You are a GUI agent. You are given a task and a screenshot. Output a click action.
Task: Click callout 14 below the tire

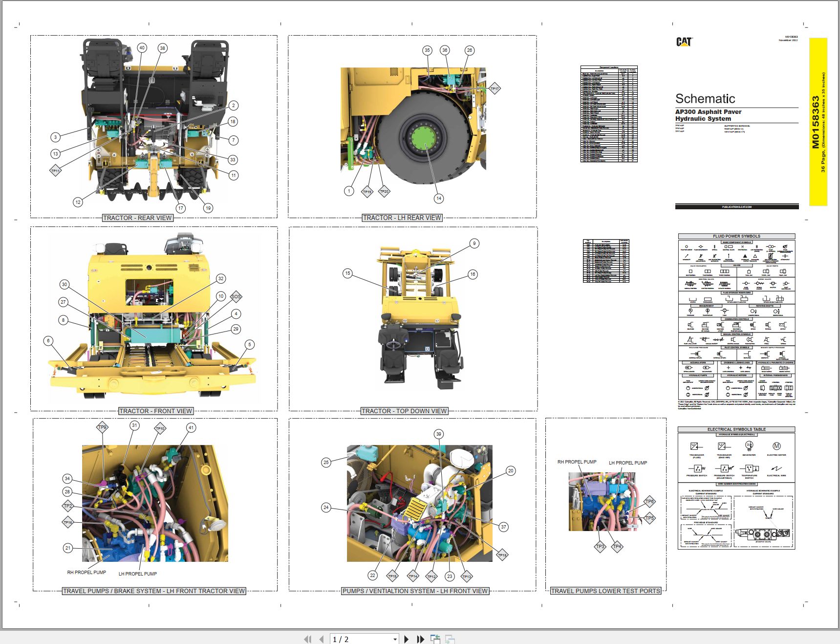pos(438,198)
